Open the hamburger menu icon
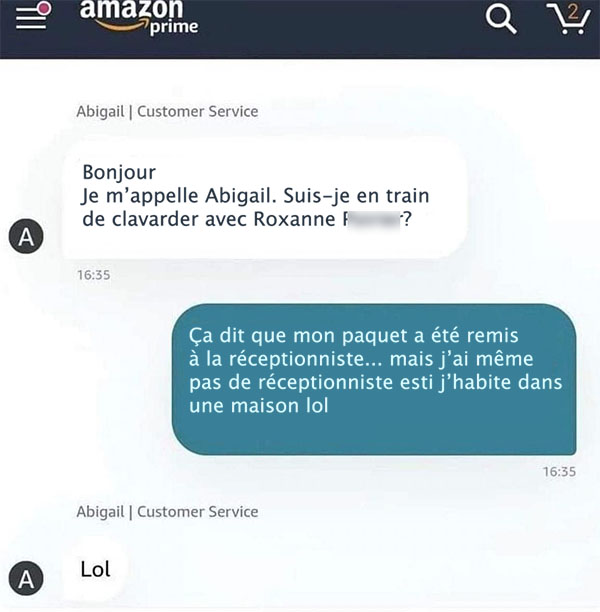 (x=31, y=18)
